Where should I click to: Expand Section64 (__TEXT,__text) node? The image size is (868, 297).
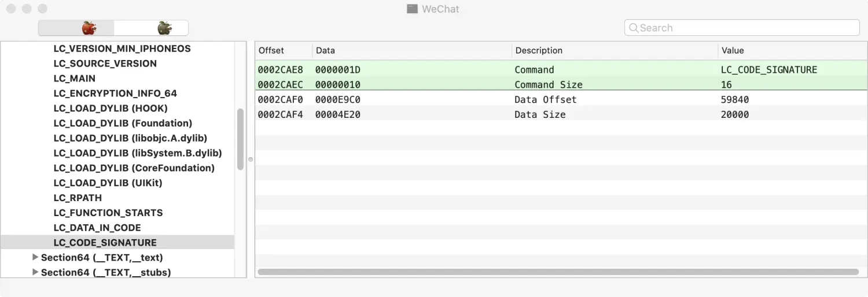pos(35,257)
